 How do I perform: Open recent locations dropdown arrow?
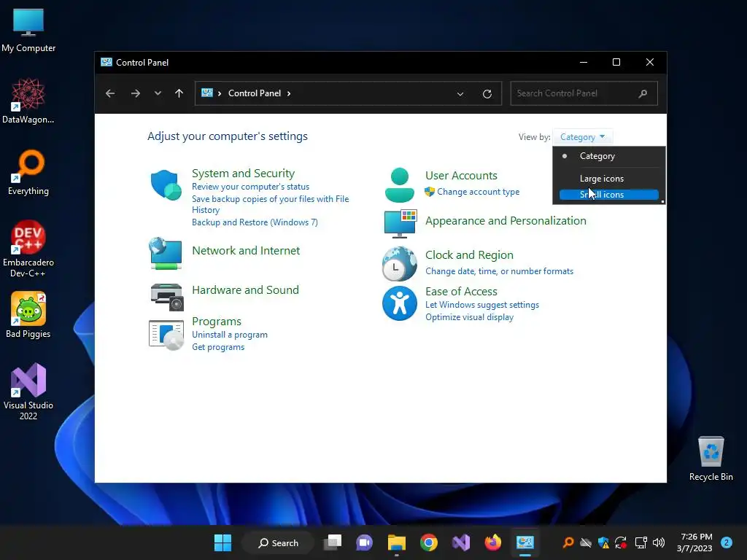(x=158, y=93)
